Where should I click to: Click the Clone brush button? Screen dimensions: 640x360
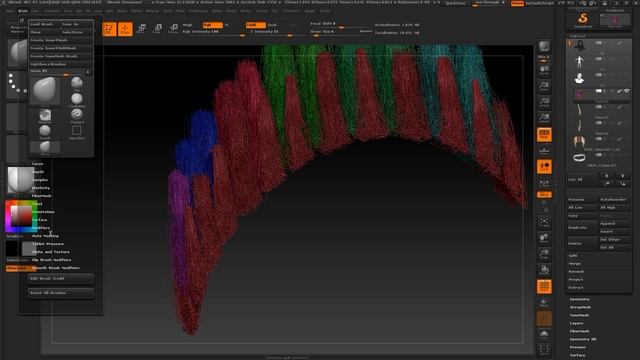tap(44, 32)
